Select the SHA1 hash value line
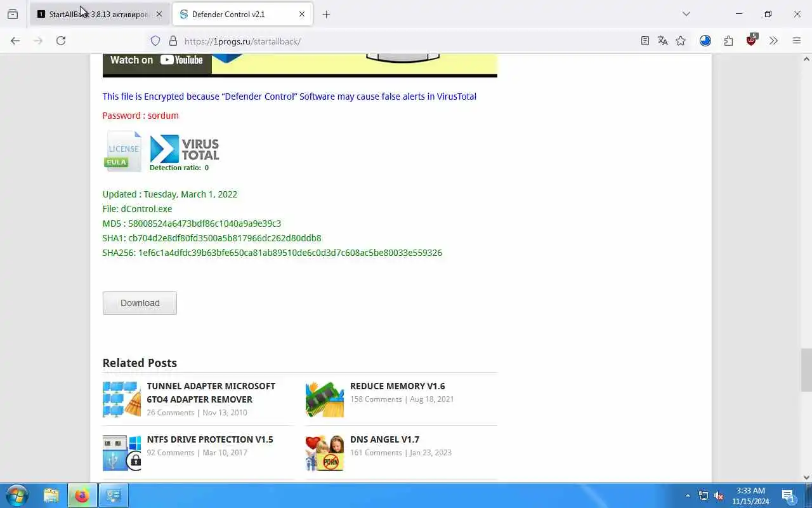The width and height of the screenshot is (812, 508). [212, 238]
